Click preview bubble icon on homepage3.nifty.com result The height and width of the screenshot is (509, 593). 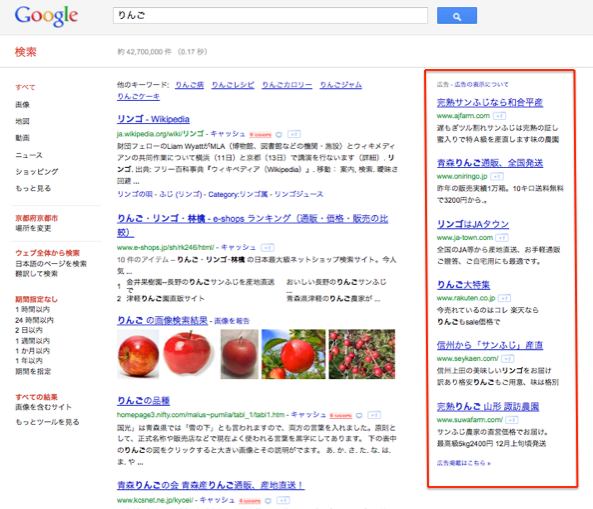(x=359, y=415)
